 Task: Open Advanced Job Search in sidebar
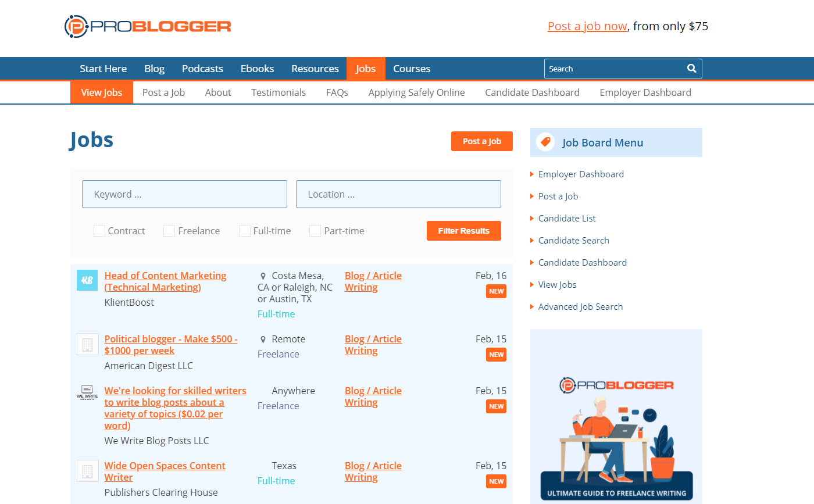[x=580, y=306]
